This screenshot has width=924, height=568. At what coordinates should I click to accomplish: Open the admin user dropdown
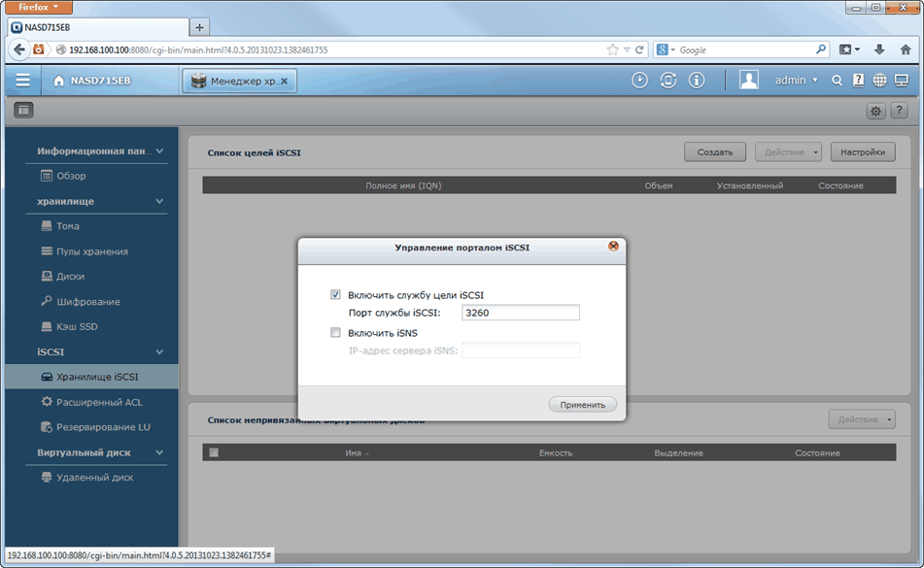pyautogui.click(x=796, y=81)
